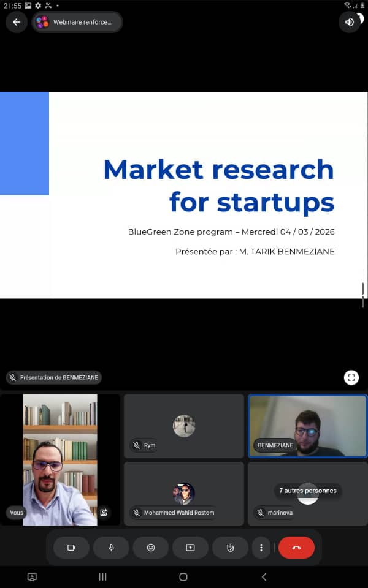
Task: Enter fullscreen for the shared presentation
Action: pyautogui.click(x=351, y=377)
